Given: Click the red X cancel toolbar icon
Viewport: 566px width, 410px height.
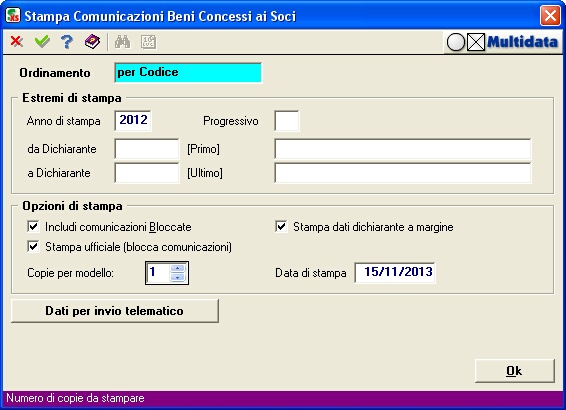Looking at the screenshot, I should coord(17,42).
